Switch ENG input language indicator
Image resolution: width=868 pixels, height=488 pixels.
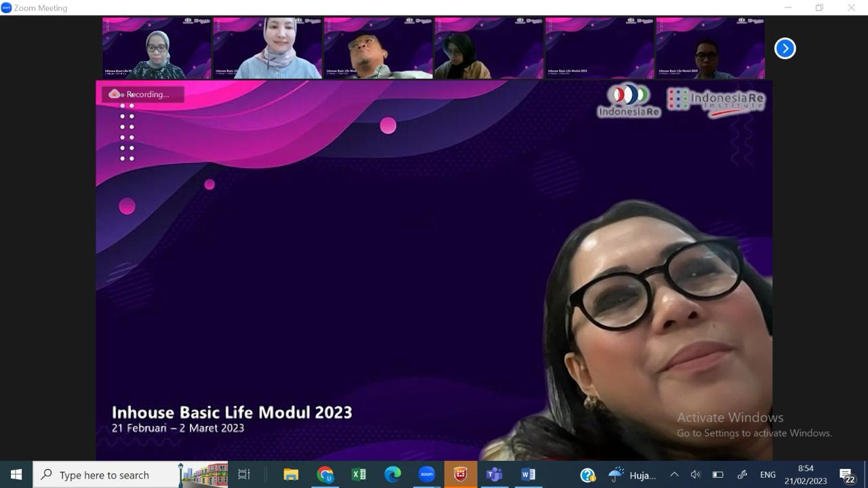tap(768, 474)
